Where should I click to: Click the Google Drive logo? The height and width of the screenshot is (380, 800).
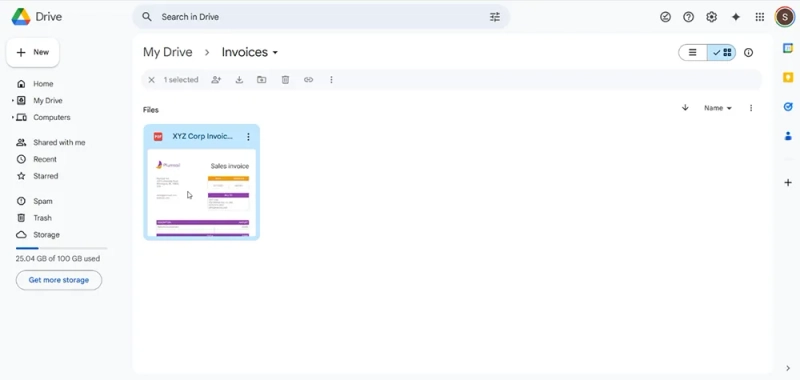point(21,17)
